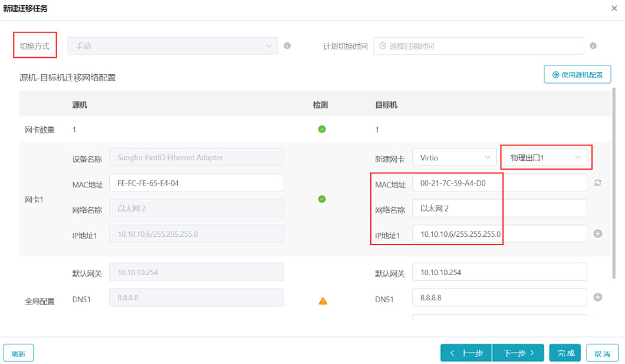Open the 物理出口1 dropdown
625x364 pixels.
[545, 157]
